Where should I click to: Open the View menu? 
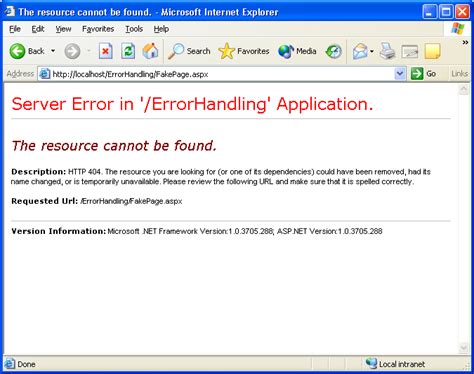coord(63,29)
